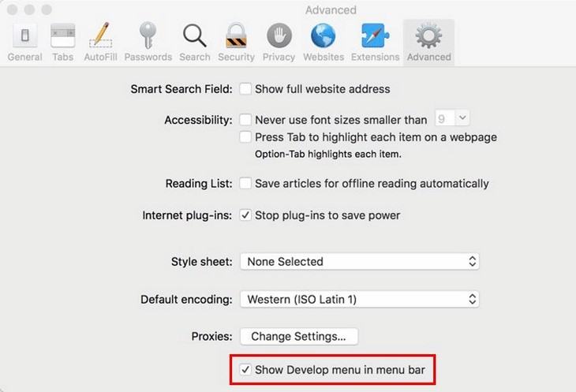Enable Show full website address
Screen dimensions: 576x392
(x=245, y=89)
